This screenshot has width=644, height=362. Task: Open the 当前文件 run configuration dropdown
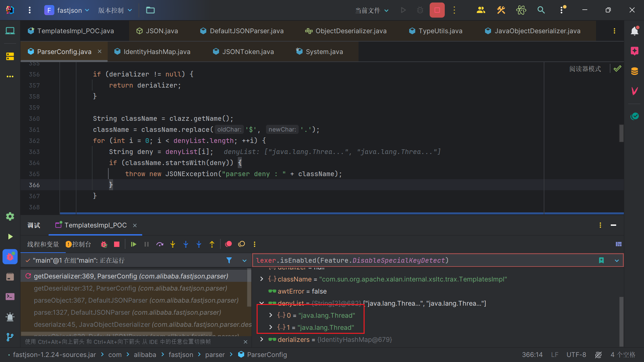[372, 10]
